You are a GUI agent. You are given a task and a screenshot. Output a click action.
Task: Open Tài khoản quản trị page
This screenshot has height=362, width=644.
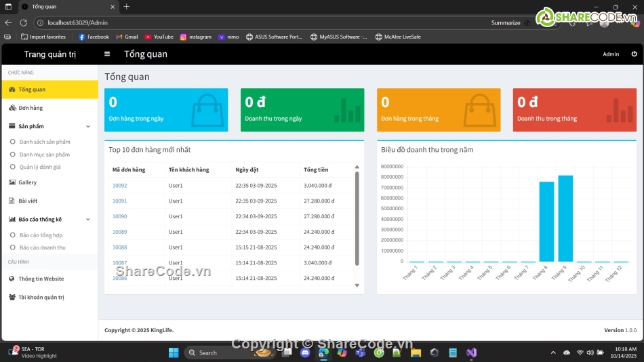[x=41, y=297]
